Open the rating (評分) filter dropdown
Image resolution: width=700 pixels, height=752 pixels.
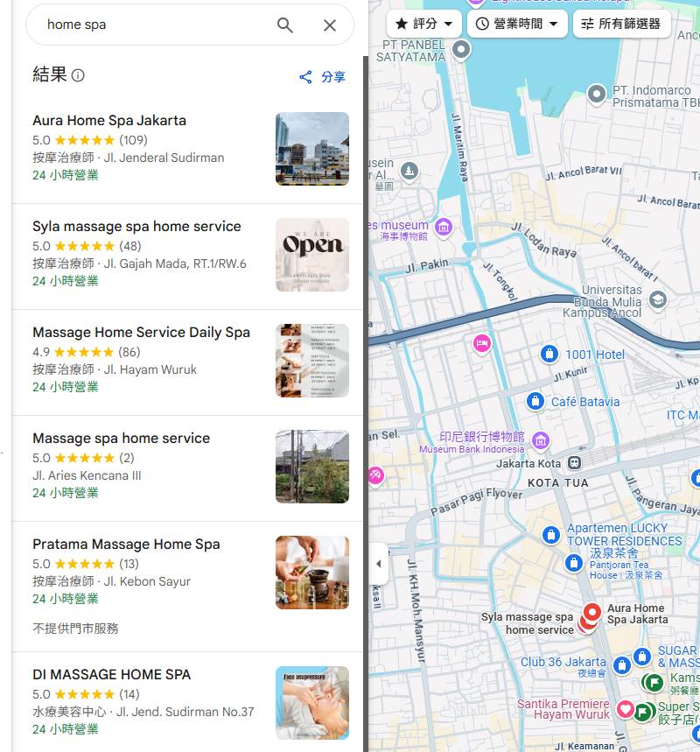(423, 24)
